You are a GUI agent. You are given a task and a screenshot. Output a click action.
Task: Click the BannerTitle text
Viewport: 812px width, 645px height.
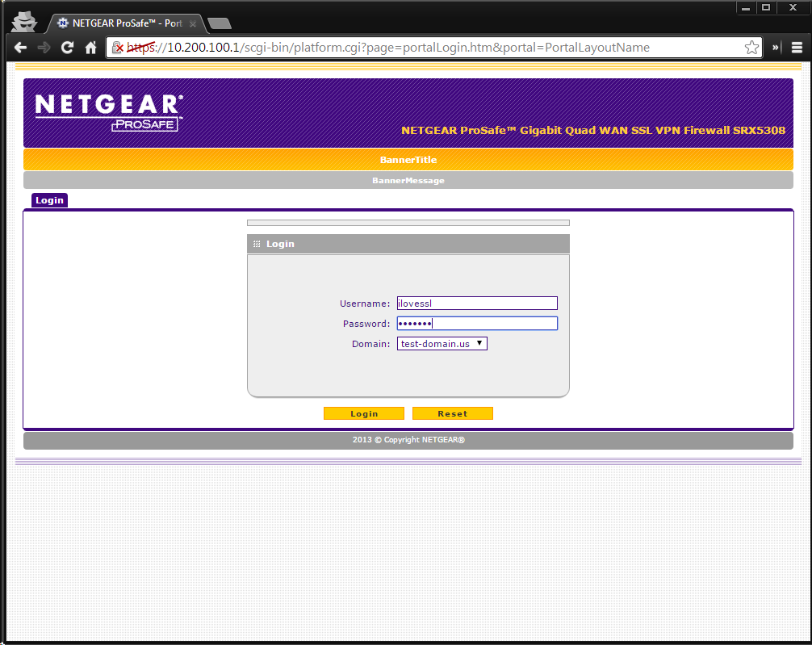(x=408, y=160)
